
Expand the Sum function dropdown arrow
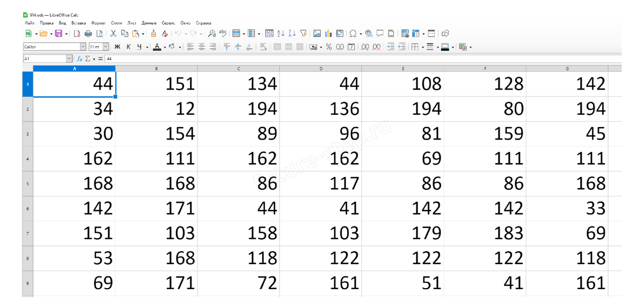pyautogui.click(x=93, y=58)
